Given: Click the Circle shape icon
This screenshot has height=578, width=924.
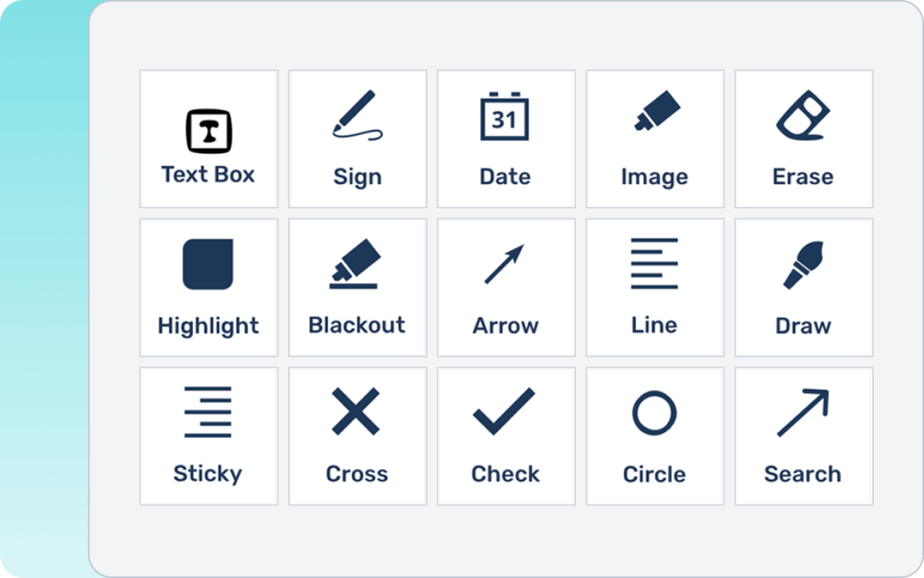Looking at the screenshot, I should (654, 413).
